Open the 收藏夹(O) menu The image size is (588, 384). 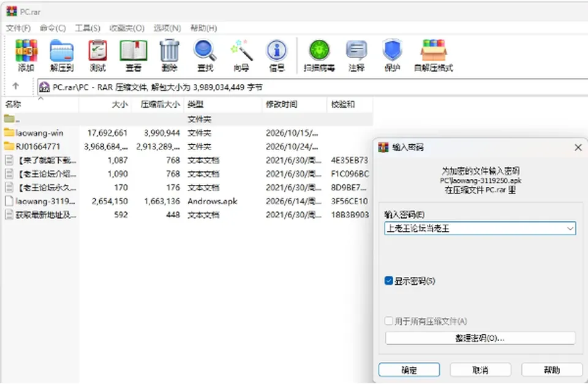tap(127, 28)
